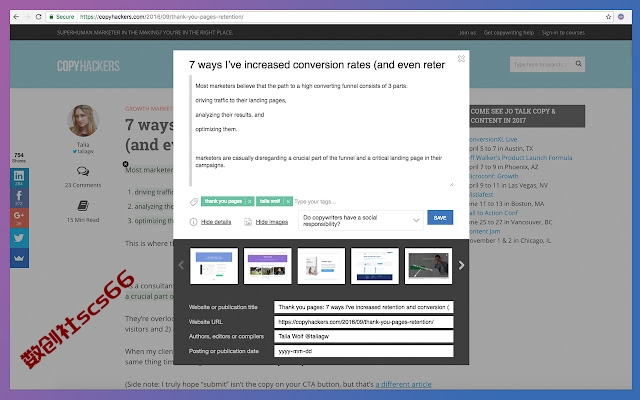Show previous thumbnails with left arrow
This screenshot has height=400, width=640.
pos(181,265)
